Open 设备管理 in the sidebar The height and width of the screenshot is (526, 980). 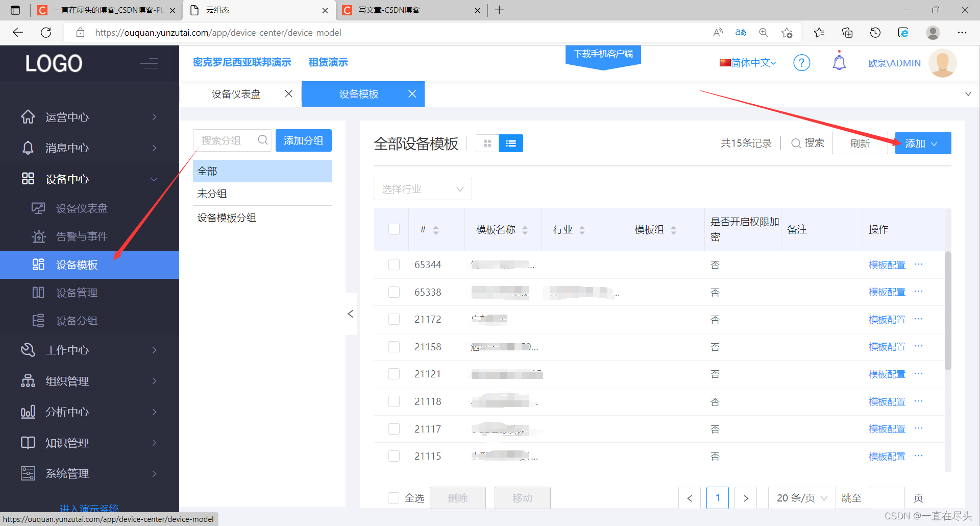pos(77,292)
